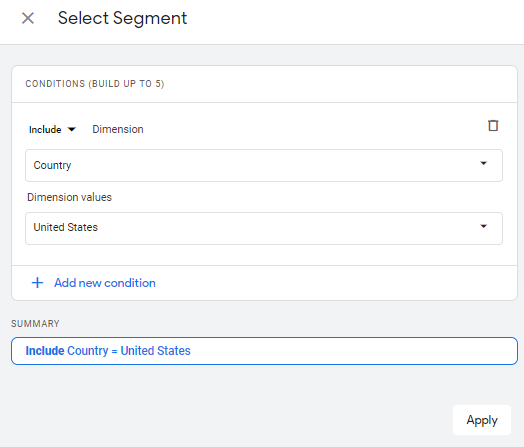Click the plus icon beside Add new condition
This screenshot has width=524, height=447.
[x=37, y=283]
